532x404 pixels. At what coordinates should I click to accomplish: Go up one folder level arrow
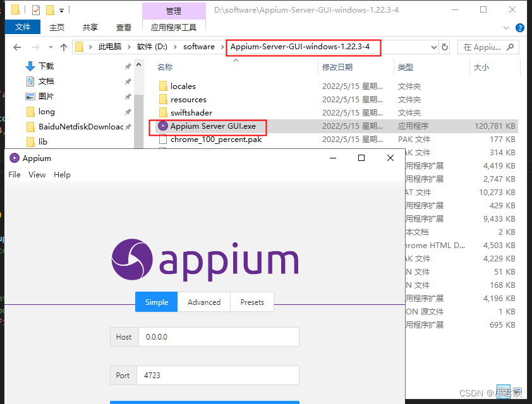pyautogui.click(x=63, y=47)
